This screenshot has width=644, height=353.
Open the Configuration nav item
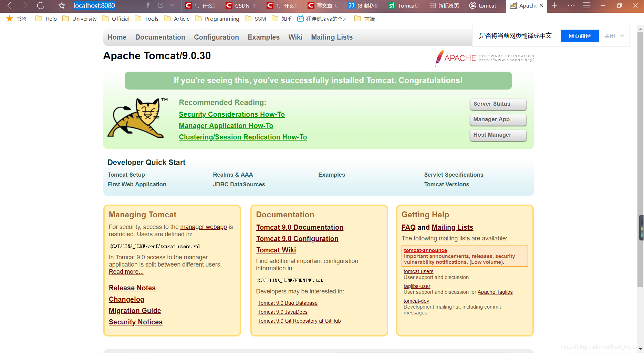pyautogui.click(x=216, y=37)
